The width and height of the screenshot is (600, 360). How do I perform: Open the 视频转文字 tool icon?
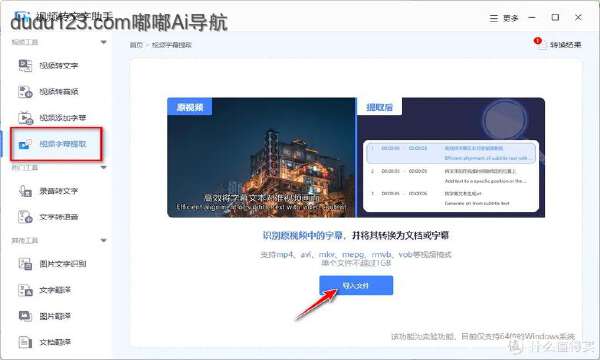(x=25, y=65)
